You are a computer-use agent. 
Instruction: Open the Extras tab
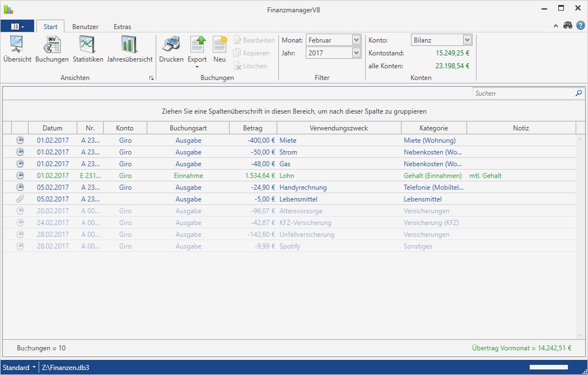click(122, 26)
